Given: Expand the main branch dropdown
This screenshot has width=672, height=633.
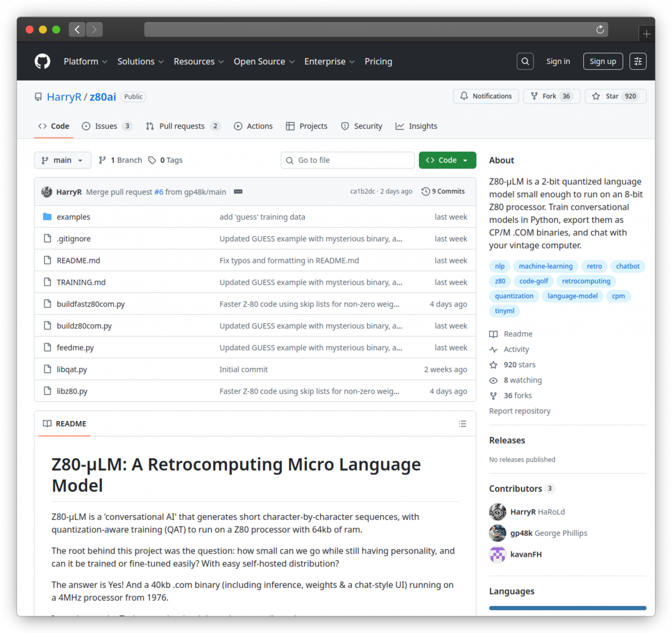Looking at the screenshot, I should tap(62, 160).
